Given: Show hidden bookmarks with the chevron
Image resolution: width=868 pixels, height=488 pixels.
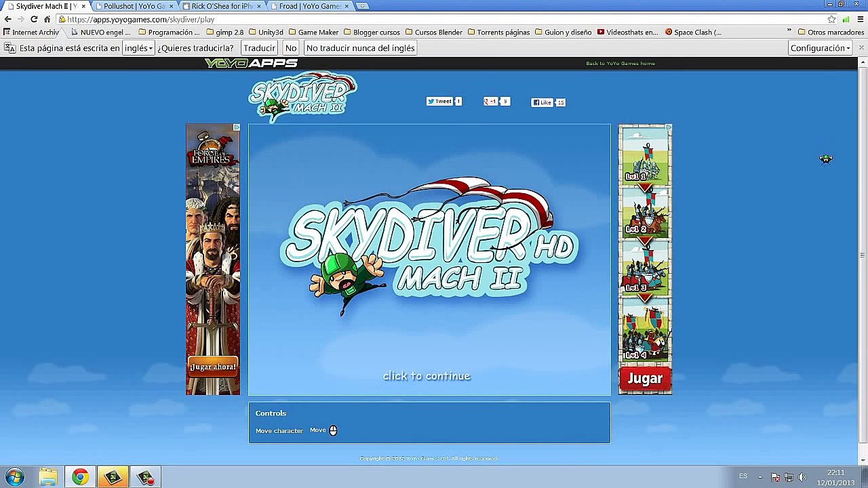Looking at the screenshot, I should click(789, 32).
